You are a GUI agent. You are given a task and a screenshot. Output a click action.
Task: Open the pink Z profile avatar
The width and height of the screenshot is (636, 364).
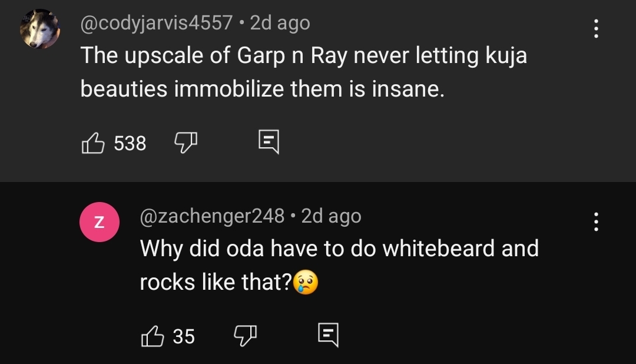(100, 222)
